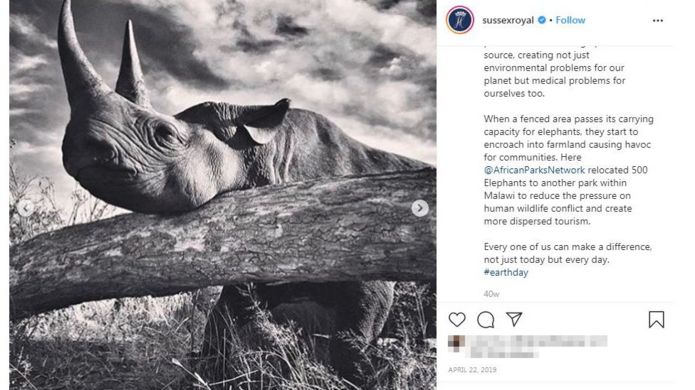Image resolution: width=695 pixels, height=390 pixels.
Task: Open the three-dot more options menu
Action: pyautogui.click(x=658, y=20)
